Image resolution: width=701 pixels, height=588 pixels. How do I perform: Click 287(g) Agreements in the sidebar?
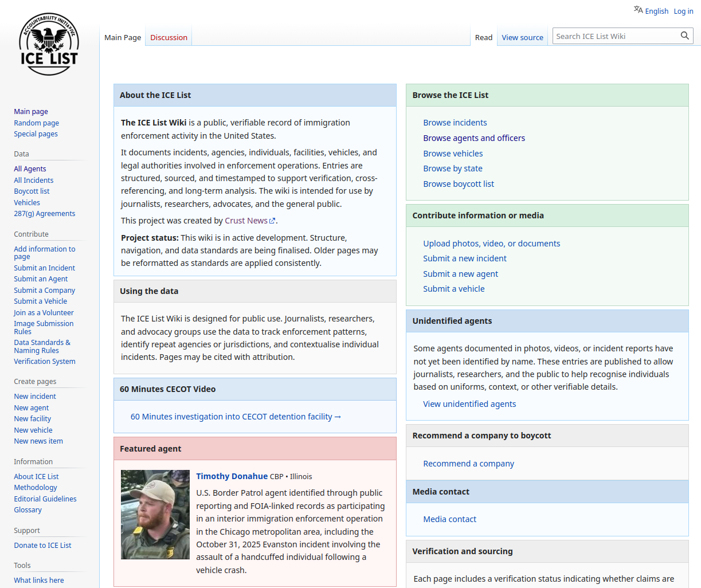[x=45, y=214]
